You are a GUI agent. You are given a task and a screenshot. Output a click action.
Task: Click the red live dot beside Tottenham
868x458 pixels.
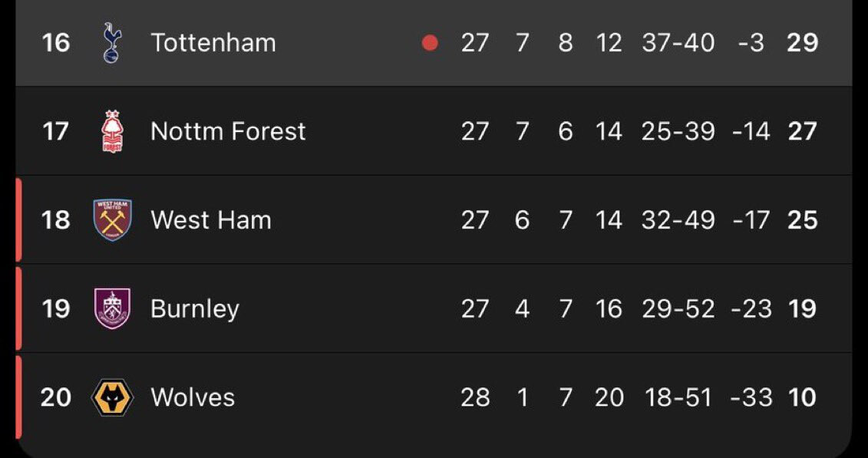tap(430, 43)
